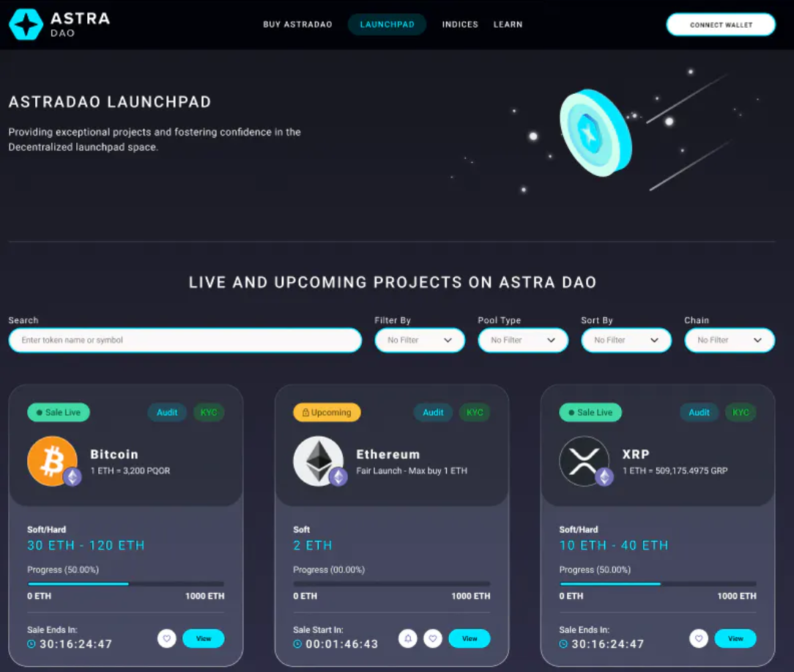Switch to the Indices nav tab
This screenshot has width=794, height=672.
[x=460, y=24]
